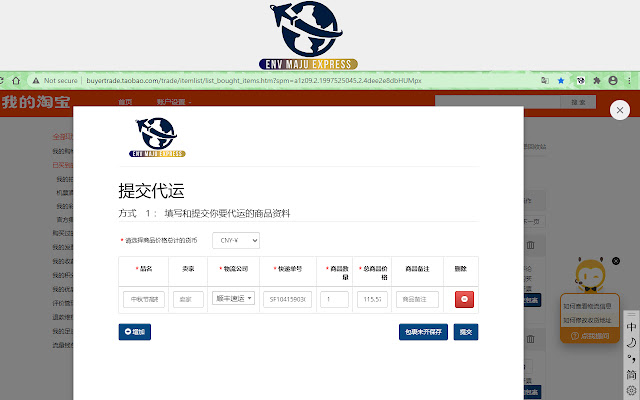Go to 首页 in Taobao header
The image size is (640, 400).
[125, 102]
